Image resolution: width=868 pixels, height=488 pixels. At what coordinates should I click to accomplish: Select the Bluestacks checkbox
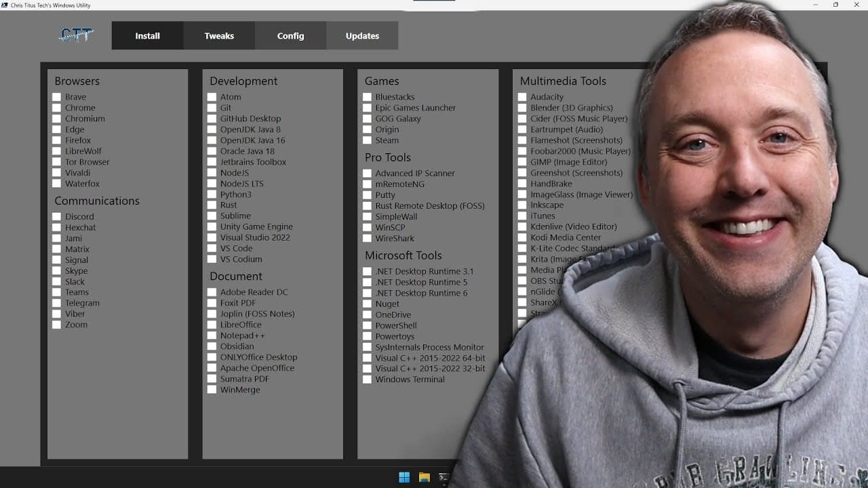(368, 97)
